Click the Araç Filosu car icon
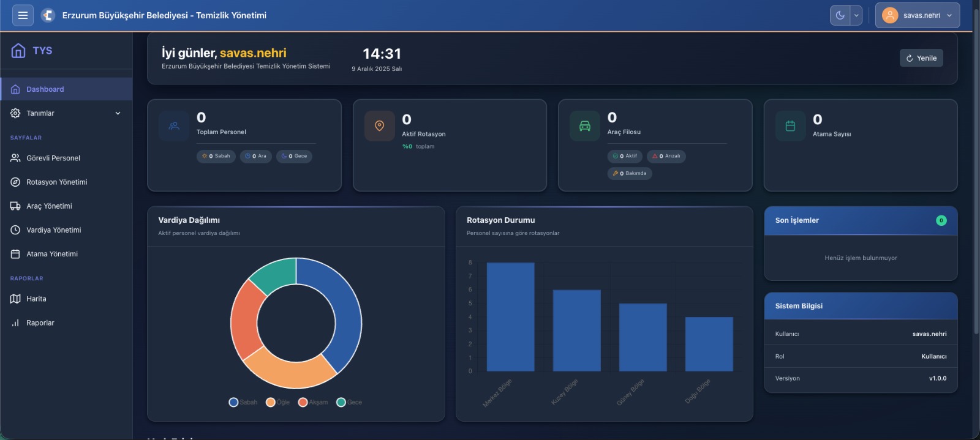980x440 pixels. [x=585, y=126]
